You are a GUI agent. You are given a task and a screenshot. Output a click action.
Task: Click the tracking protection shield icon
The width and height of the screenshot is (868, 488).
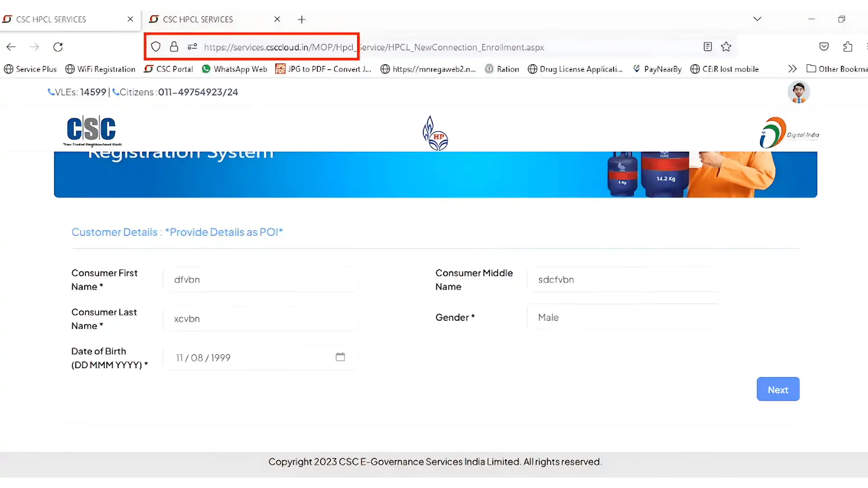point(156,47)
